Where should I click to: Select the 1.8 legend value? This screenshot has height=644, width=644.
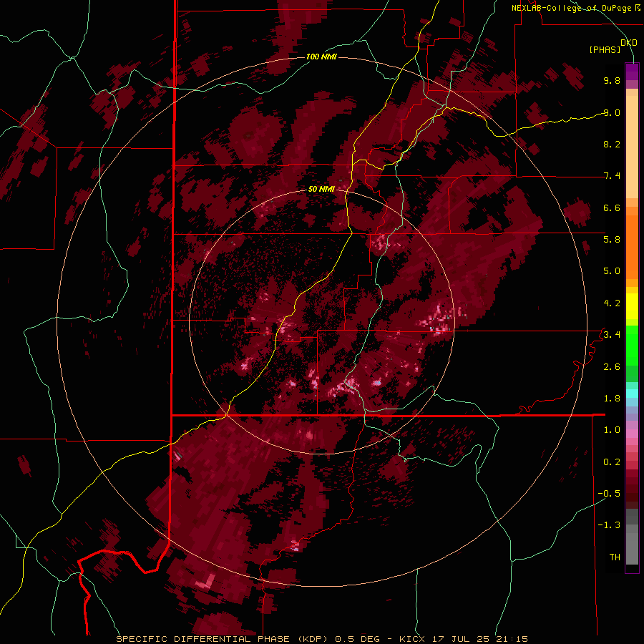[x=612, y=399]
